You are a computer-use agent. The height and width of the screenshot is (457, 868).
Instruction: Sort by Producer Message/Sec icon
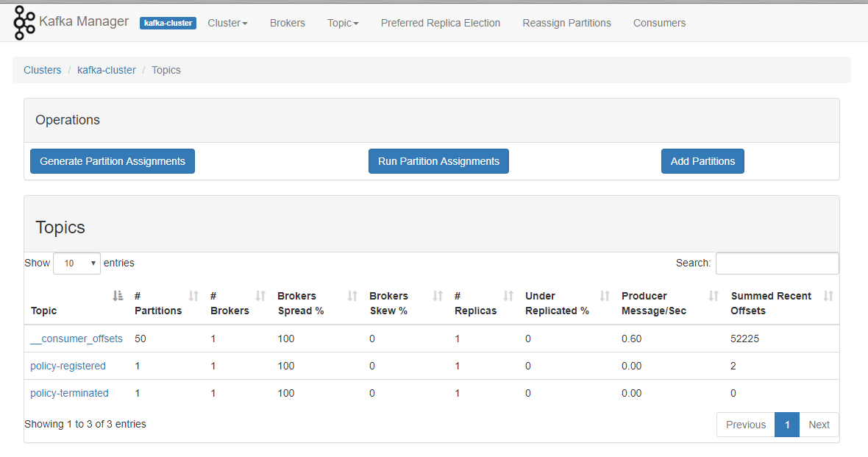tap(714, 296)
